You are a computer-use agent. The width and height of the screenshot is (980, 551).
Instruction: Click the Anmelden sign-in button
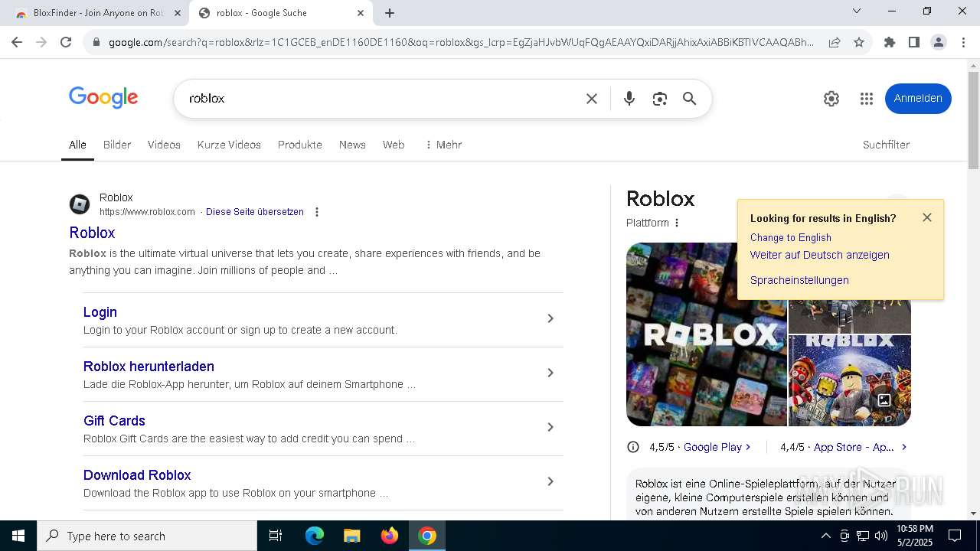[x=918, y=99]
